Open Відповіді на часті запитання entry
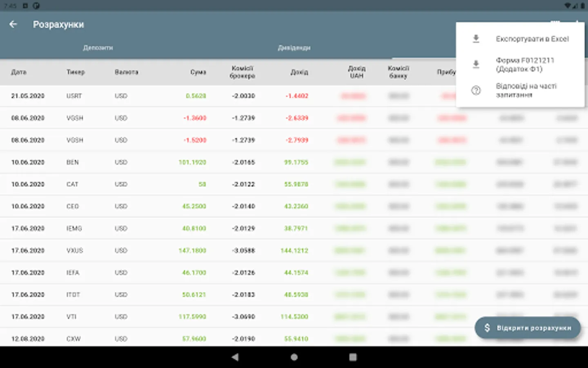The image size is (588, 368). pos(520,90)
